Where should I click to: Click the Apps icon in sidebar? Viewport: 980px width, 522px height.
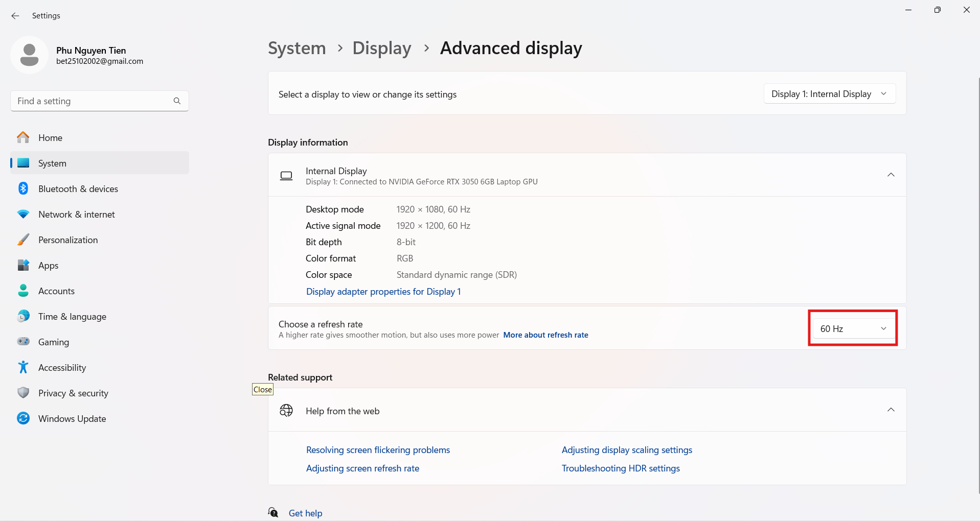[23, 265]
